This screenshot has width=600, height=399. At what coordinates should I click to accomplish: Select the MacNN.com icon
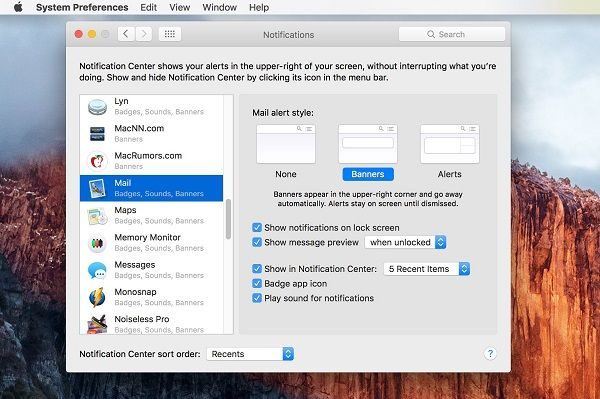click(x=97, y=134)
